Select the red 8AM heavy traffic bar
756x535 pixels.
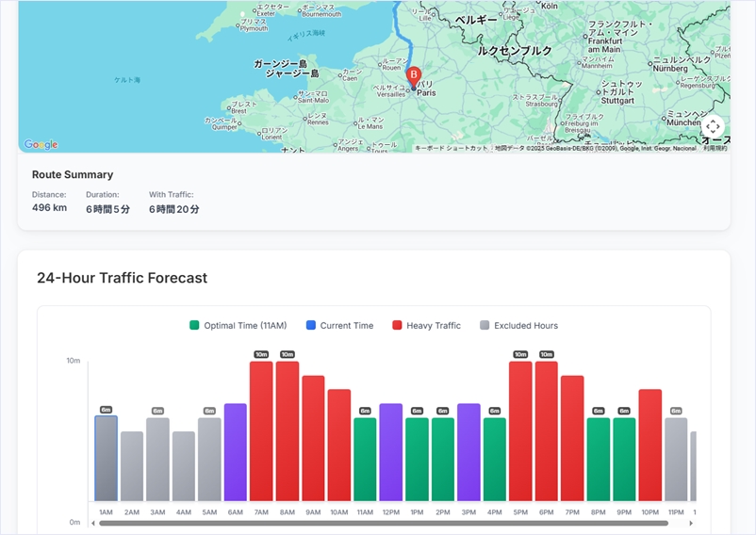(x=287, y=431)
